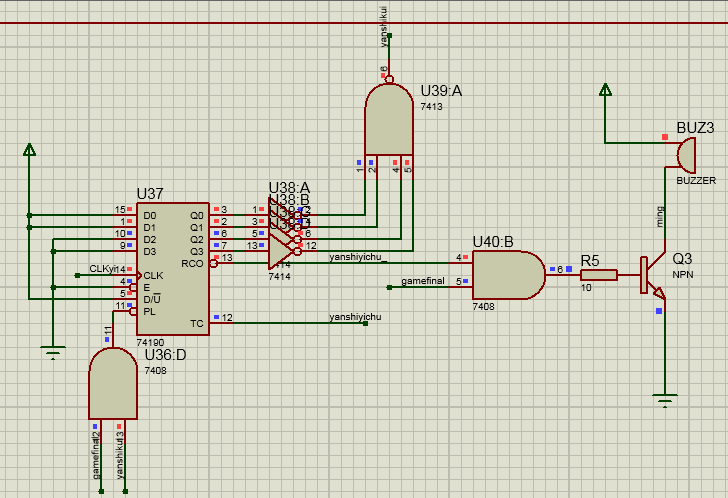The width and height of the screenshot is (728, 498).
Task: Click the 'U37' reference label
Action: pyautogui.click(x=150, y=194)
